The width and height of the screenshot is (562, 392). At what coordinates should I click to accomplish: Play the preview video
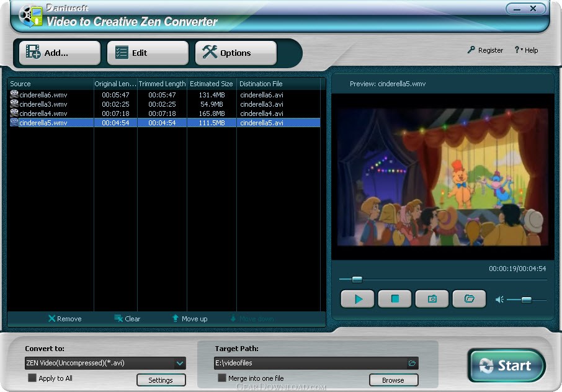pyautogui.click(x=358, y=299)
